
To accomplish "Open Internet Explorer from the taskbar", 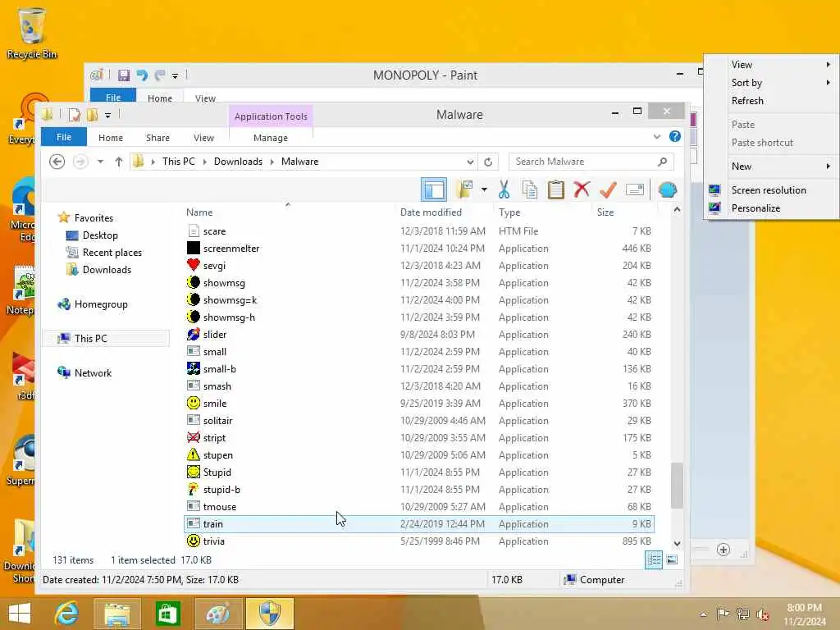I will 67,614.
